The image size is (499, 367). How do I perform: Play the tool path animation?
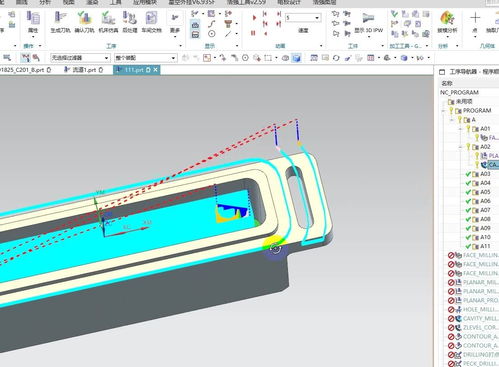[x=254, y=17]
